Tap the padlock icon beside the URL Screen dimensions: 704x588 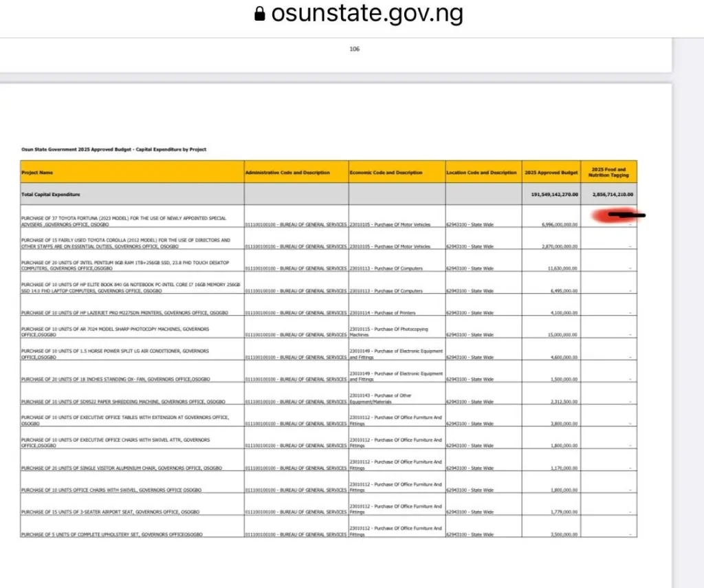[x=260, y=14]
